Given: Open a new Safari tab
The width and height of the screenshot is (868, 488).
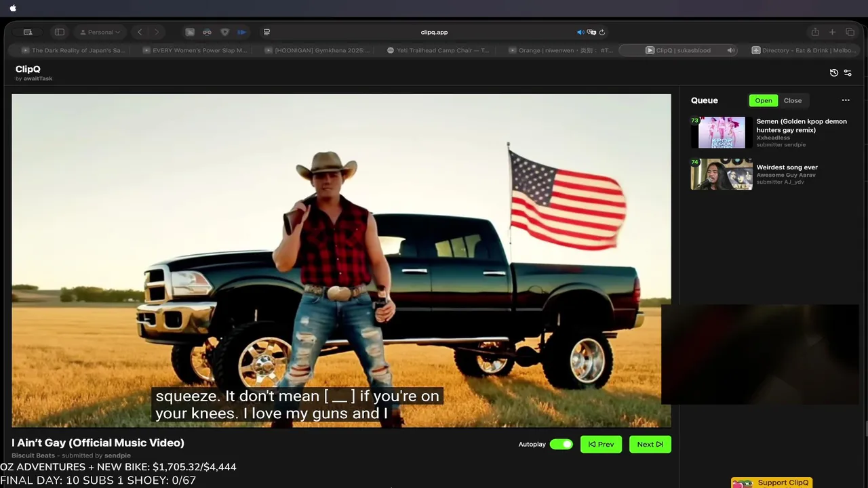Looking at the screenshot, I should tap(832, 32).
